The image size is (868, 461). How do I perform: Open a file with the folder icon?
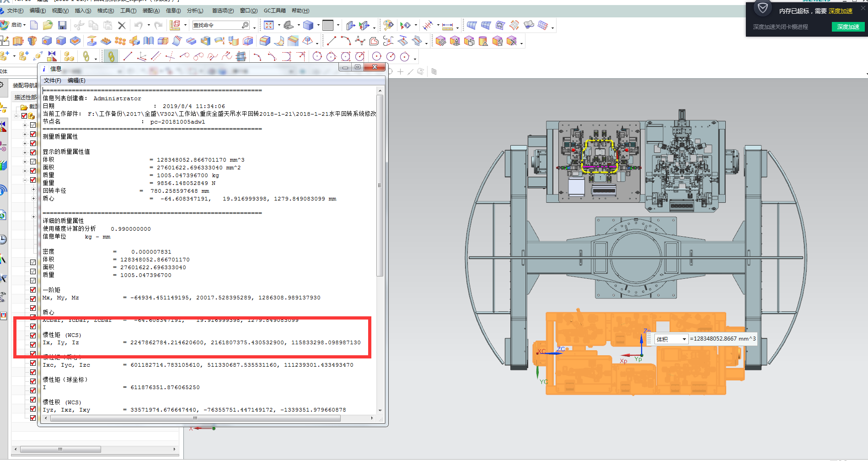point(48,25)
